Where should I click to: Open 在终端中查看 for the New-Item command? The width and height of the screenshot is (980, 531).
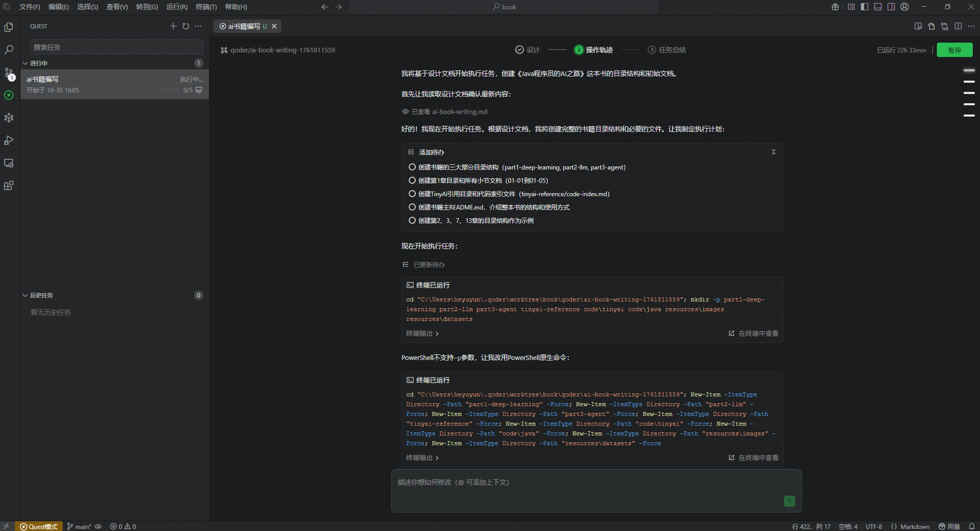(x=754, y=458)
